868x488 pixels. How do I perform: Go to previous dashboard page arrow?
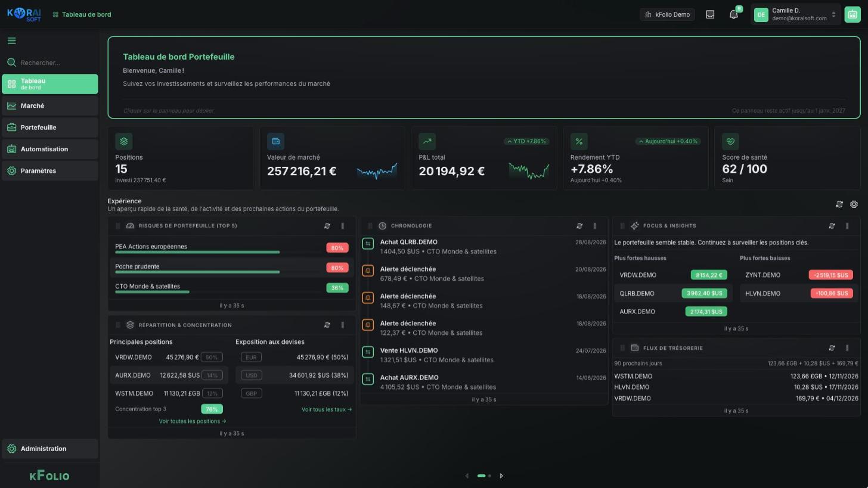(467, 475)
